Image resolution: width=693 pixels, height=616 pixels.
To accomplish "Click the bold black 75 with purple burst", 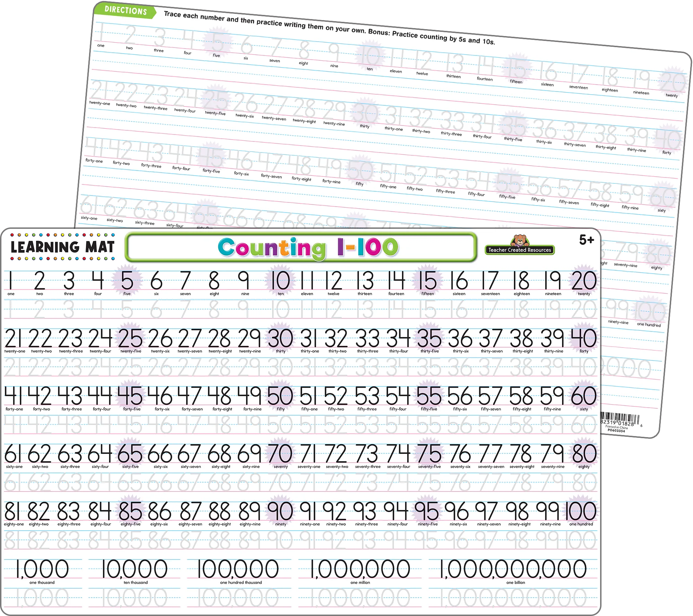I will 429,453.
